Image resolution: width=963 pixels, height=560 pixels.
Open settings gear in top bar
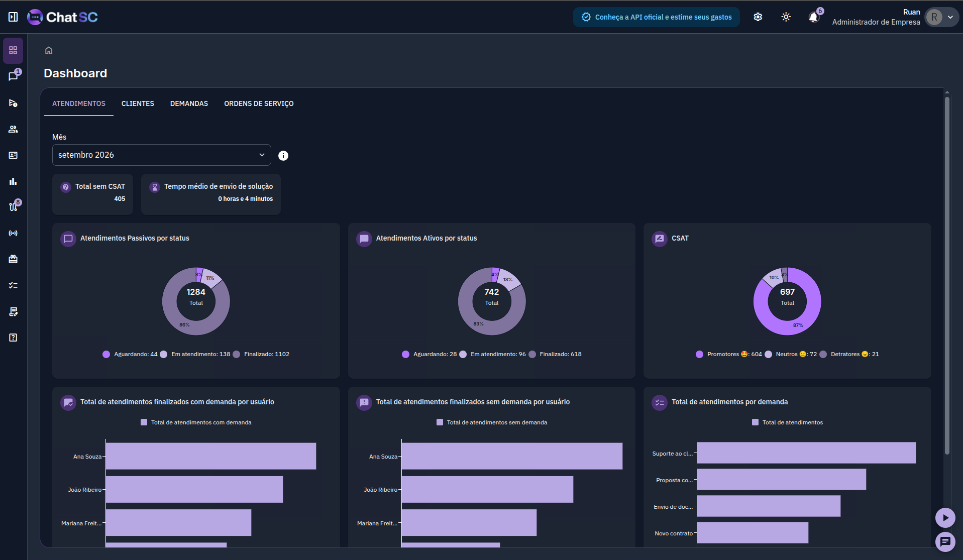(758, 17)
